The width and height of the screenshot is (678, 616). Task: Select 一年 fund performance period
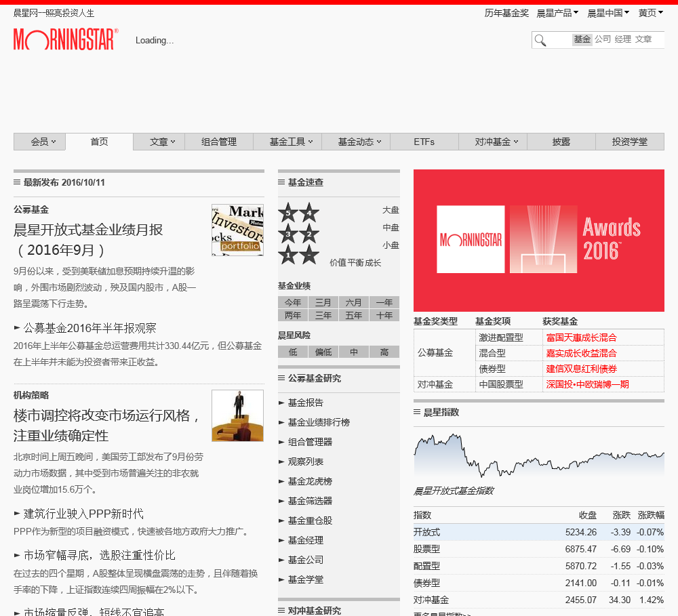click(x=384, y=303)
